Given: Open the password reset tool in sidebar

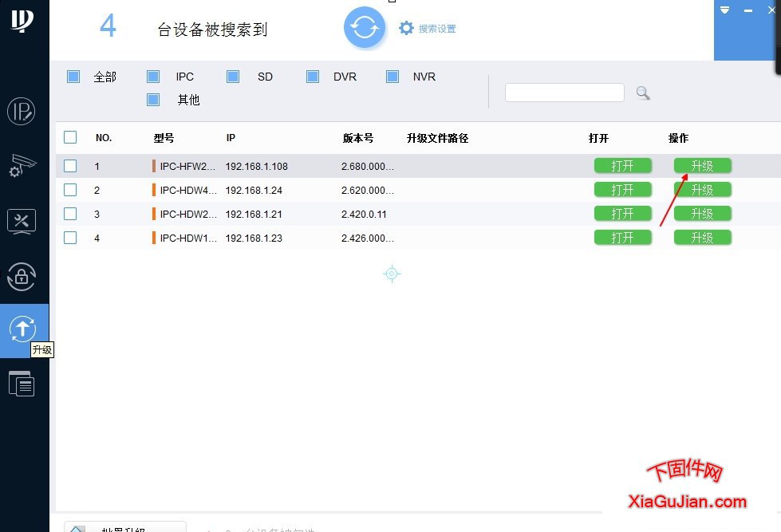Looking at the screenshot, I should pos(22,278).
